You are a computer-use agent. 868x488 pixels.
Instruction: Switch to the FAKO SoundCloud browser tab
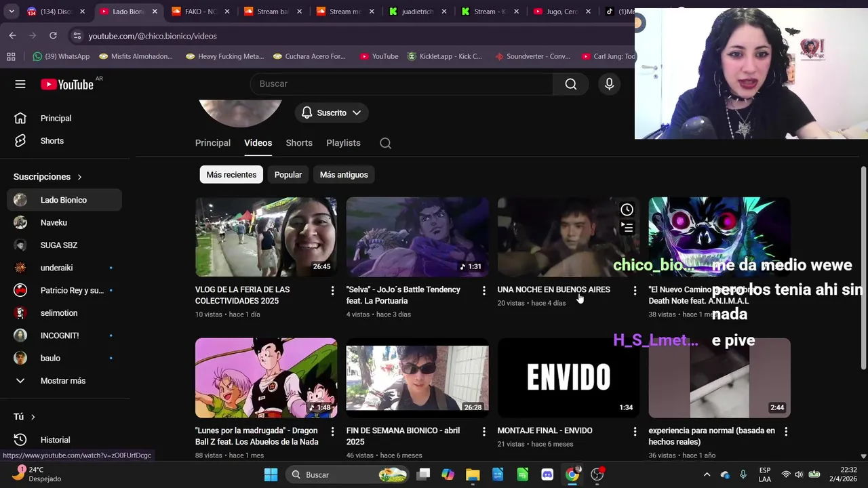[x=200, y=12]
